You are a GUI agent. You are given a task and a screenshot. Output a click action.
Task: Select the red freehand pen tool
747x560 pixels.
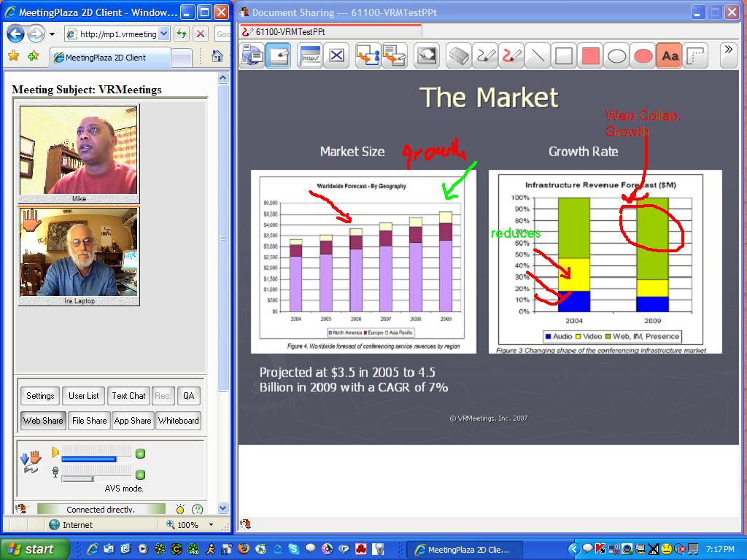(511, 56)
